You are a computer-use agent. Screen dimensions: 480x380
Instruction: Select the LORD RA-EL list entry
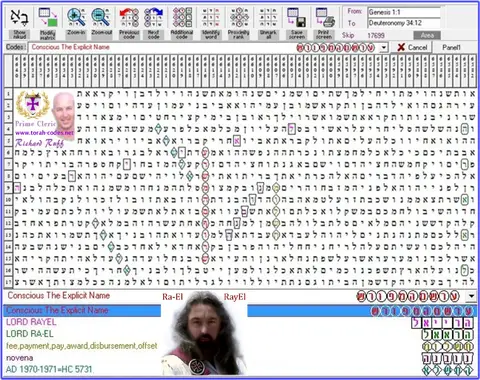[30, 334]
